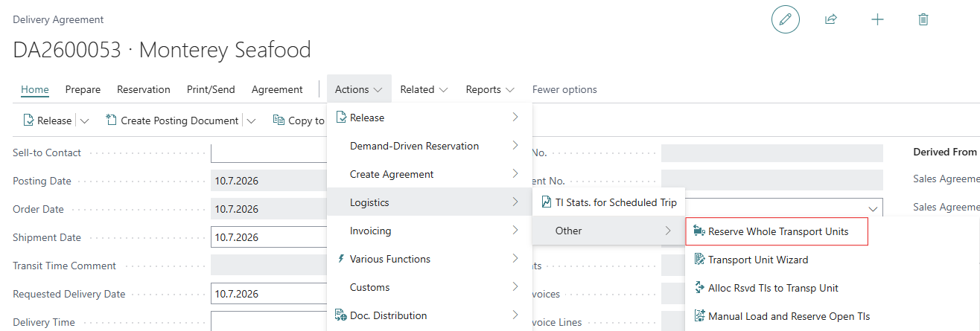Click the Order Date value field

(x=269, y=209)
